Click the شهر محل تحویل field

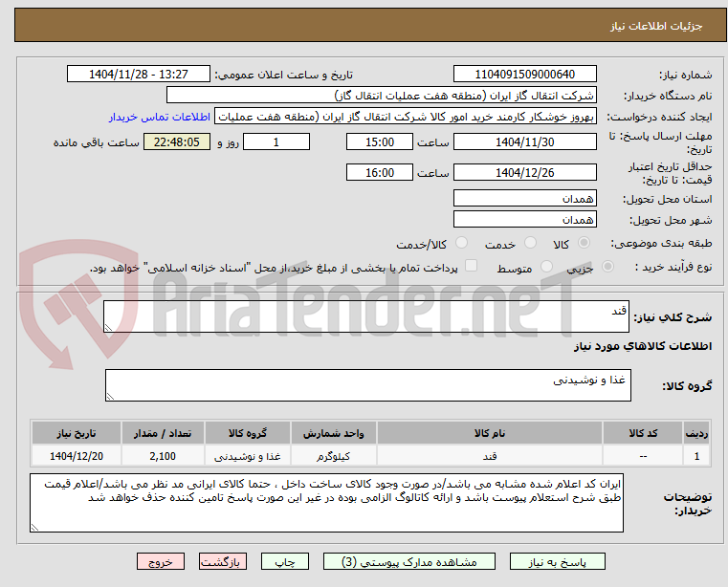tap(524, 219)
